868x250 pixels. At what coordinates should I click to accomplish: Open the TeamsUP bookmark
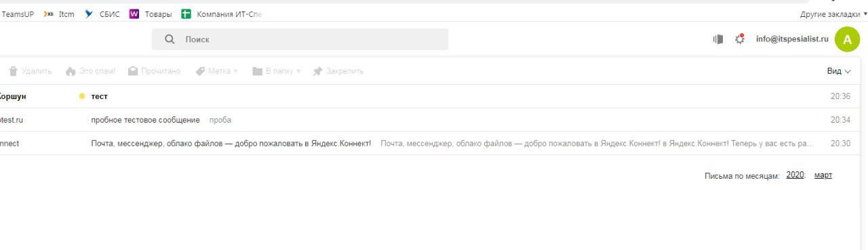point(17,14)
